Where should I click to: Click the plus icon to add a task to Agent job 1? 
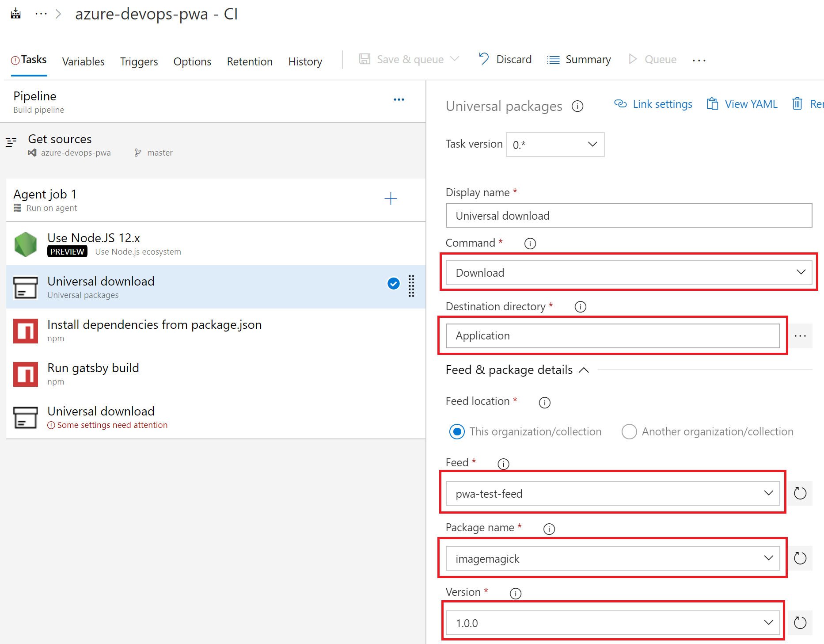click(391, 199)
